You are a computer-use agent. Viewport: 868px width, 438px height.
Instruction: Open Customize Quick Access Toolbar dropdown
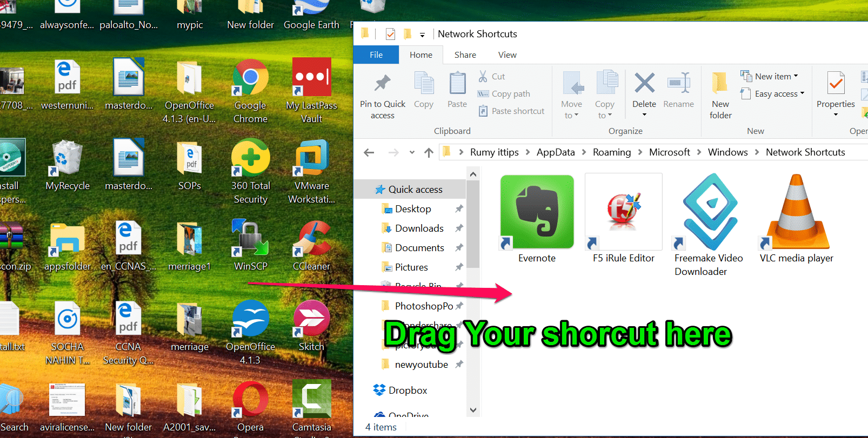point(422,35)
